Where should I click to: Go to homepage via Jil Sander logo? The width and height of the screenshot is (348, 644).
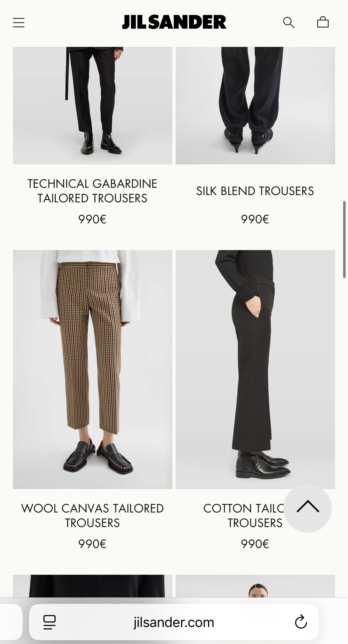[174, 22]
